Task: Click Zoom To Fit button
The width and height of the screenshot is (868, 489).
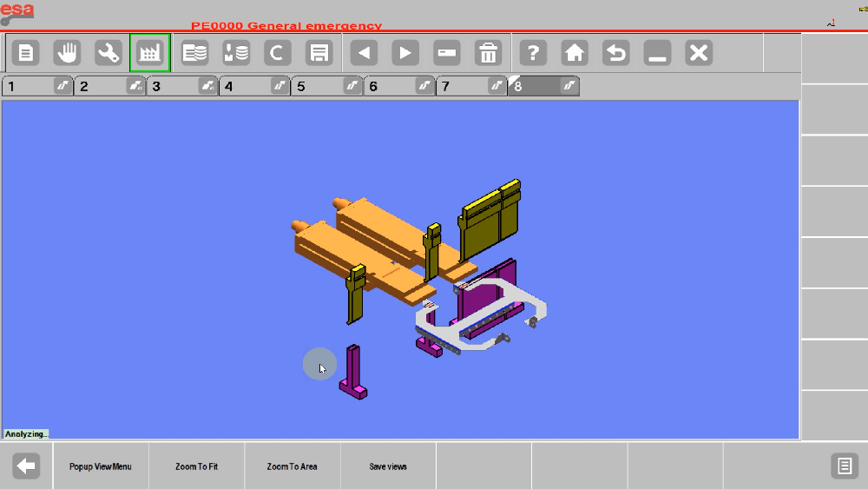Action: (x=196, y=466)
